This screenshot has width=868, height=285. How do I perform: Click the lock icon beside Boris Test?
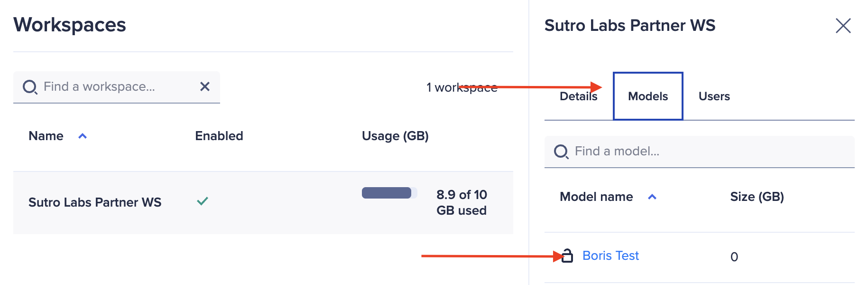pos(567,256)
